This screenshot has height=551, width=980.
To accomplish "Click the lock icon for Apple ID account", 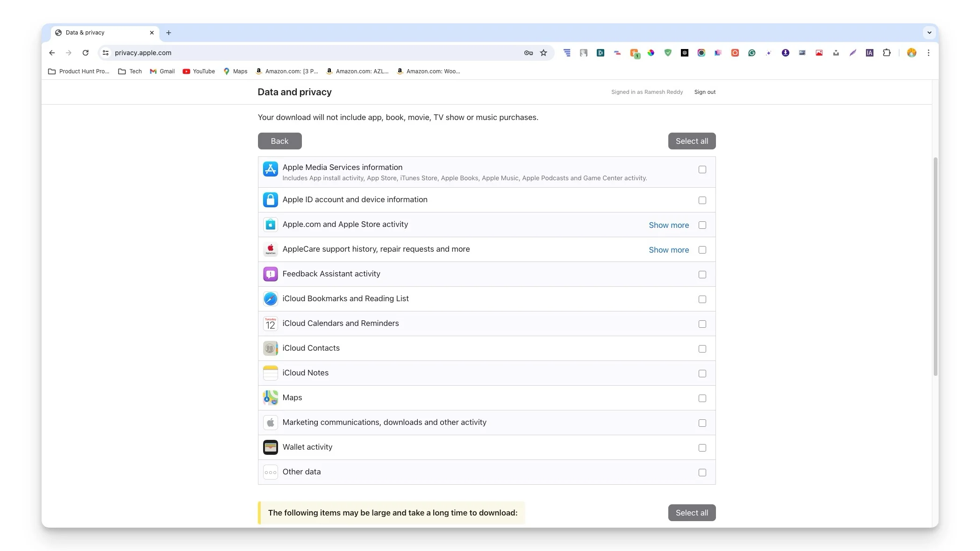I will coord(271,200).
